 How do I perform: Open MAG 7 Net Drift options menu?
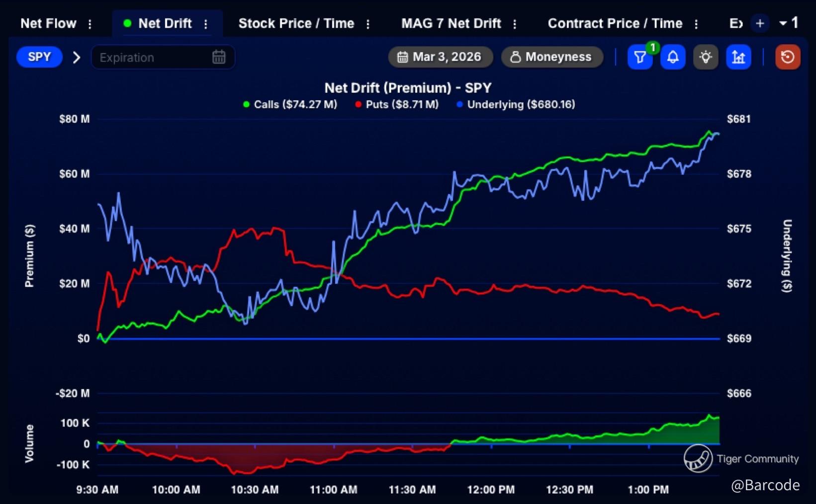pos(515,24)
